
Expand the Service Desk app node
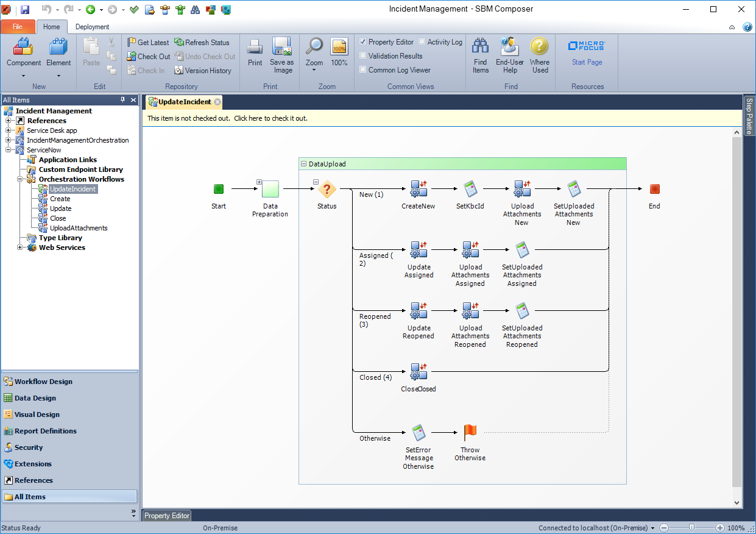pos(9,130)
